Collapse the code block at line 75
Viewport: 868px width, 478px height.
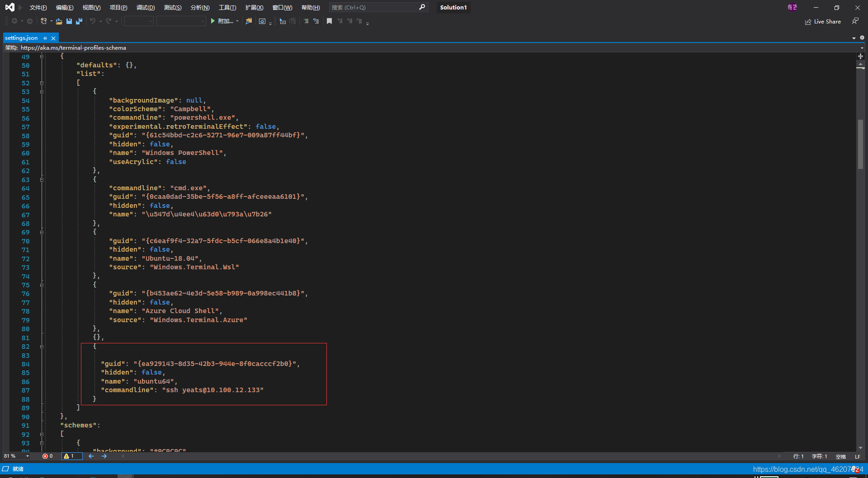pos(42,285)
